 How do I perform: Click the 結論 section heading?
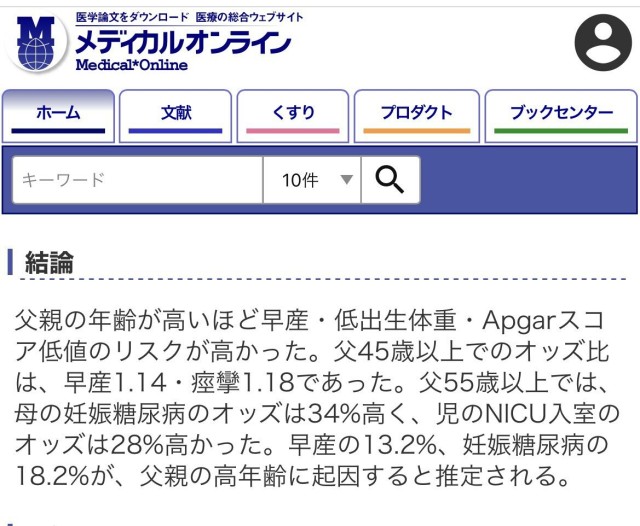49,263
